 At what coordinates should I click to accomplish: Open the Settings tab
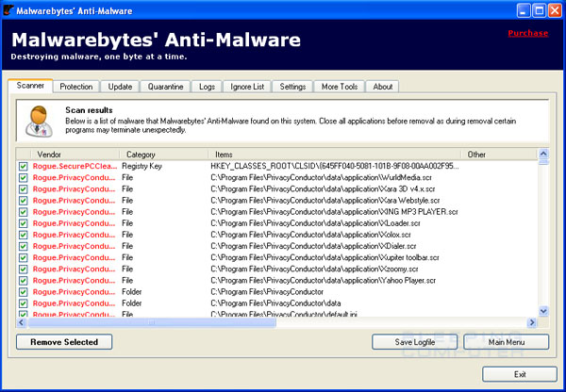coord(292,87)
